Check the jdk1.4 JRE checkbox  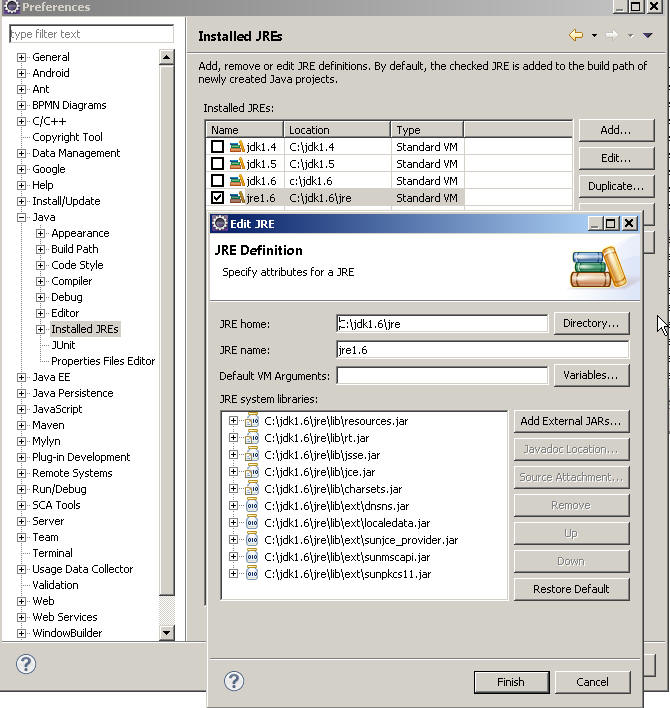click(x=218, y=147)
